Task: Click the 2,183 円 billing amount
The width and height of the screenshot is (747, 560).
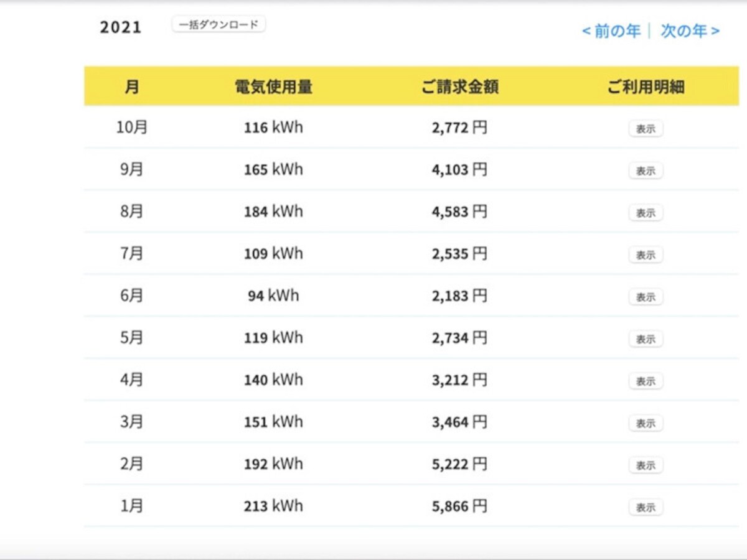Action: pyautogui.click(x=459, y=296)
